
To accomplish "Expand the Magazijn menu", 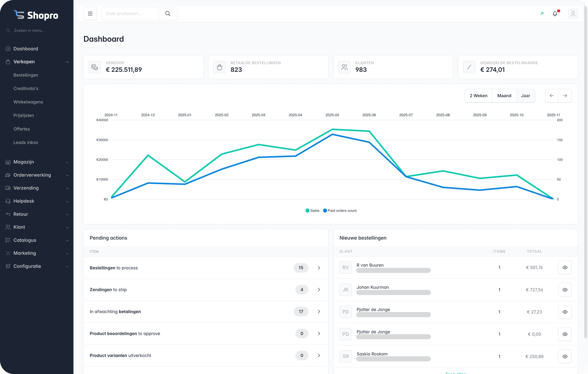I will pos(67,162).
